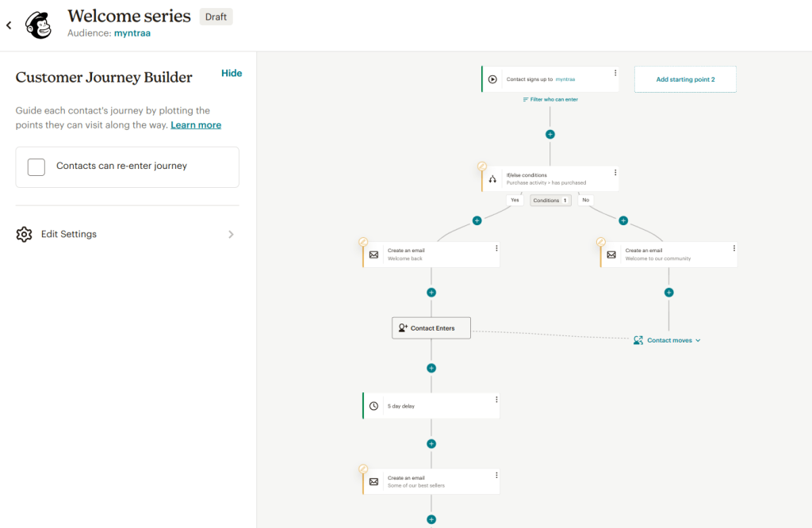The height and width of the screenshot is (528, 812).
Task: Click the person-plus icon in Contact Enters
Action: tap(403, 327)
